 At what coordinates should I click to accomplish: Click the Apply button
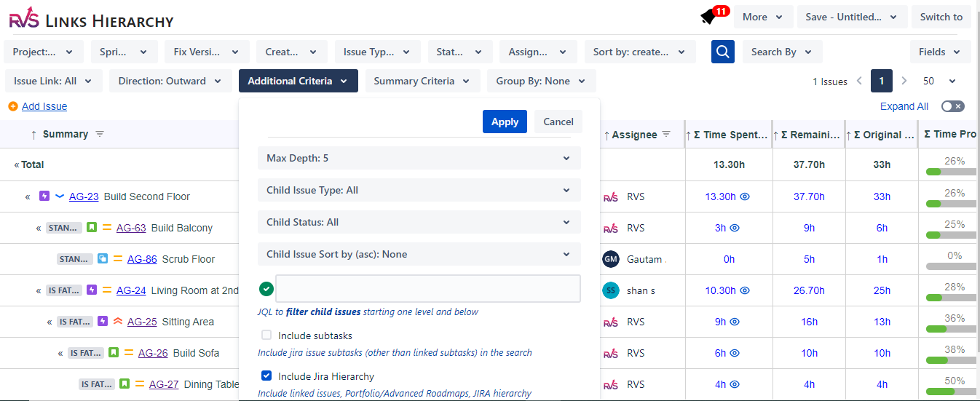(x=505, y=122)
